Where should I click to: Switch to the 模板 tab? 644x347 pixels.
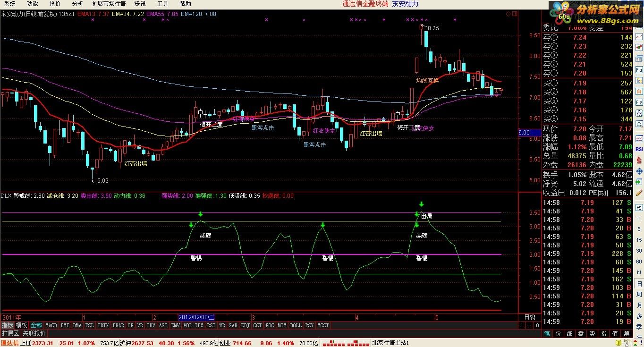point(22,325)
